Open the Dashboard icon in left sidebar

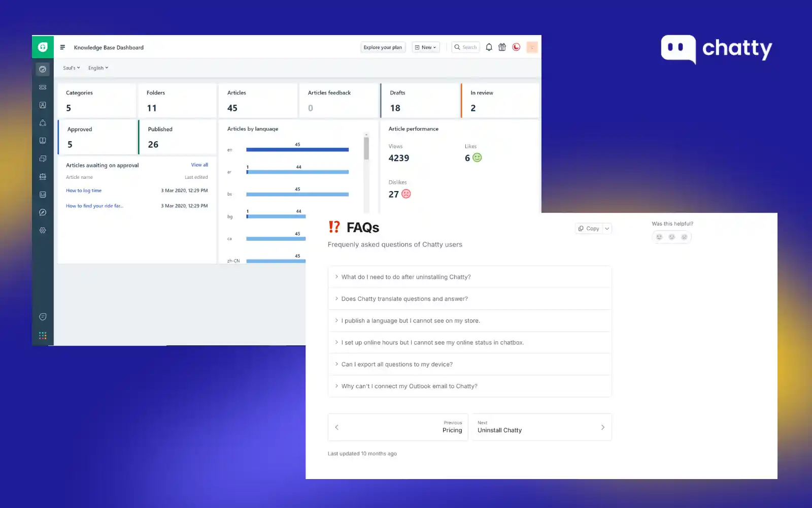click(x=43, y=69)
